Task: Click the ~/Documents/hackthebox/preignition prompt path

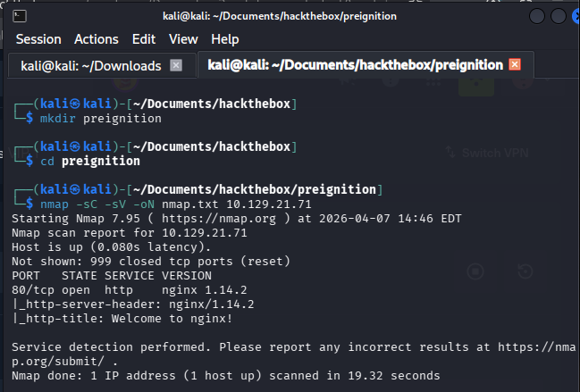Action: coord(255,189)
